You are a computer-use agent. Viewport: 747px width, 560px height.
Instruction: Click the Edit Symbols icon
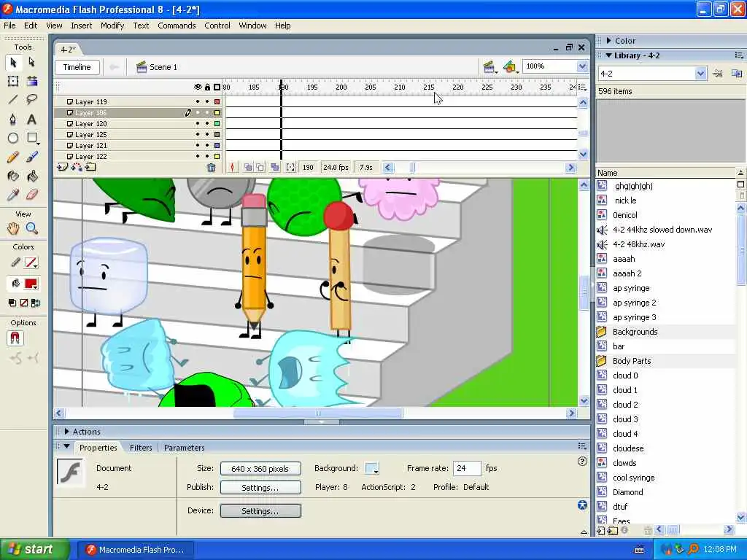click(x=510, y=67)
